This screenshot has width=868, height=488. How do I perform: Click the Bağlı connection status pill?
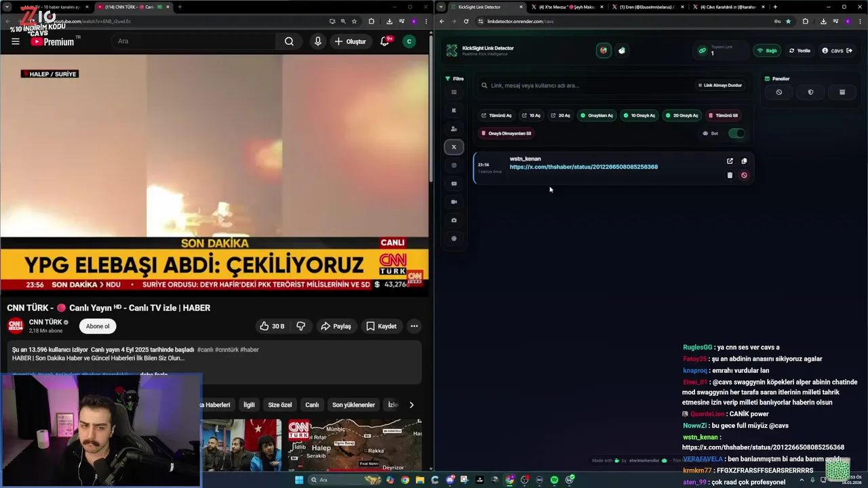click(x=767, y=50)
